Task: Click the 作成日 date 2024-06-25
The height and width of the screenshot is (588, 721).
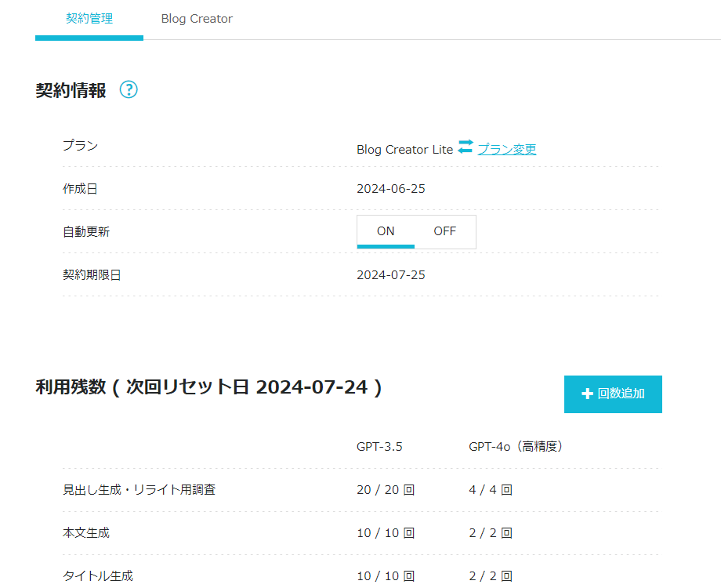Action: pos(391,189)
